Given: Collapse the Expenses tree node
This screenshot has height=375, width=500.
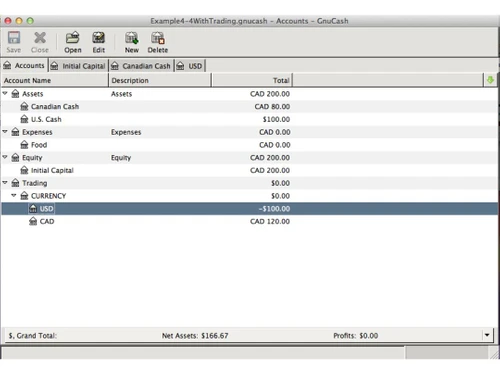Looking at the screenshot, I should pos(5,132).
